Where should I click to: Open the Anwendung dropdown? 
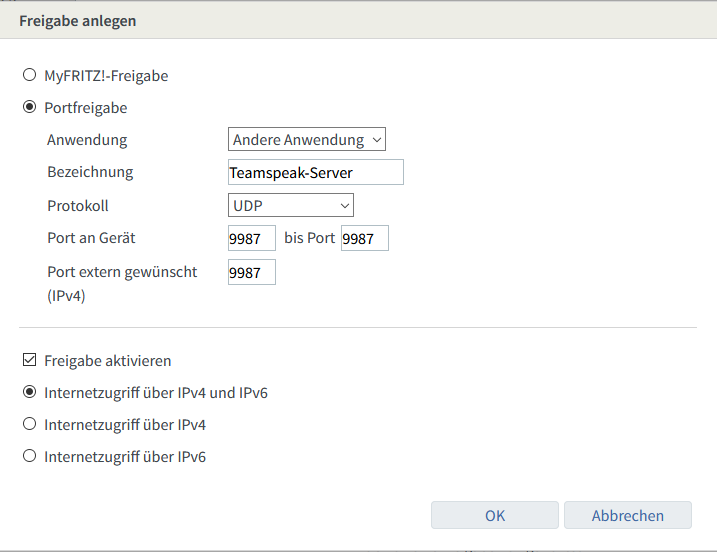tap(307, 140)
